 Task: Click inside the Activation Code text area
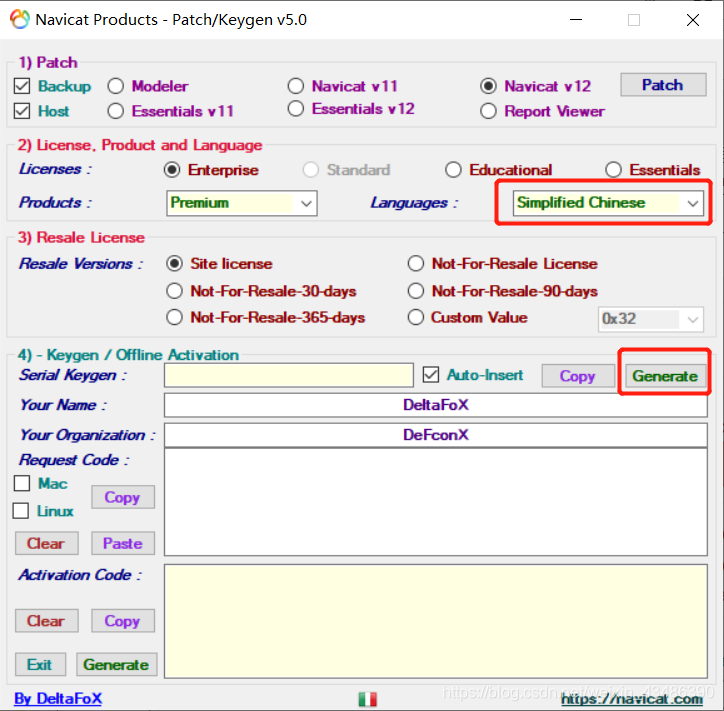coord(435,621)
